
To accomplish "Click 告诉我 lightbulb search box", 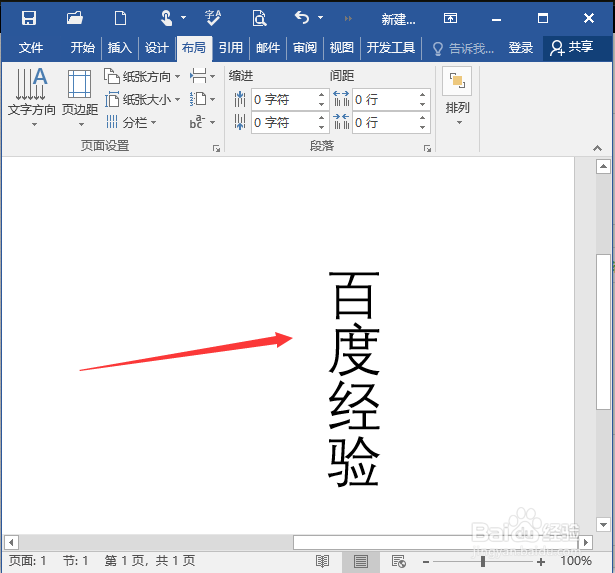I will coord(463,48).
